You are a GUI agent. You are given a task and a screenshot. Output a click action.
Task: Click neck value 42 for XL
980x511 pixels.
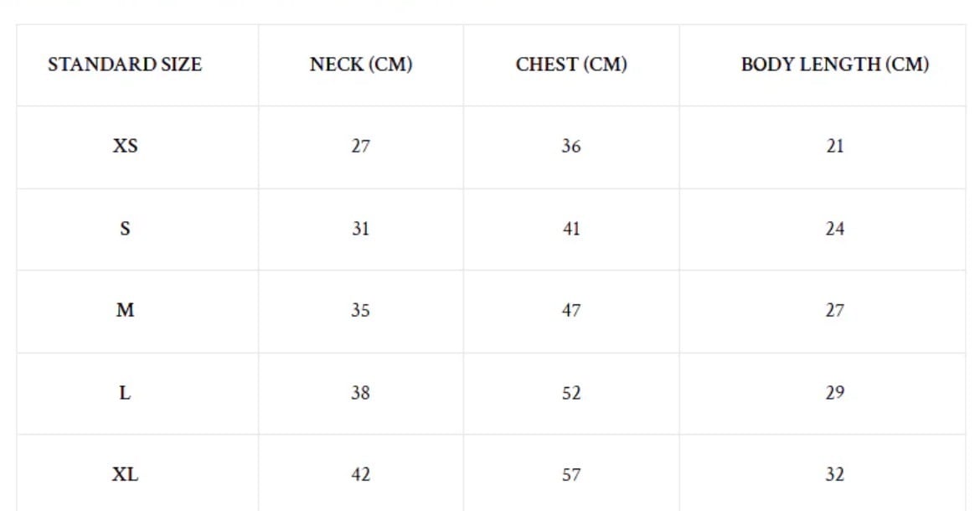[360, 474]
